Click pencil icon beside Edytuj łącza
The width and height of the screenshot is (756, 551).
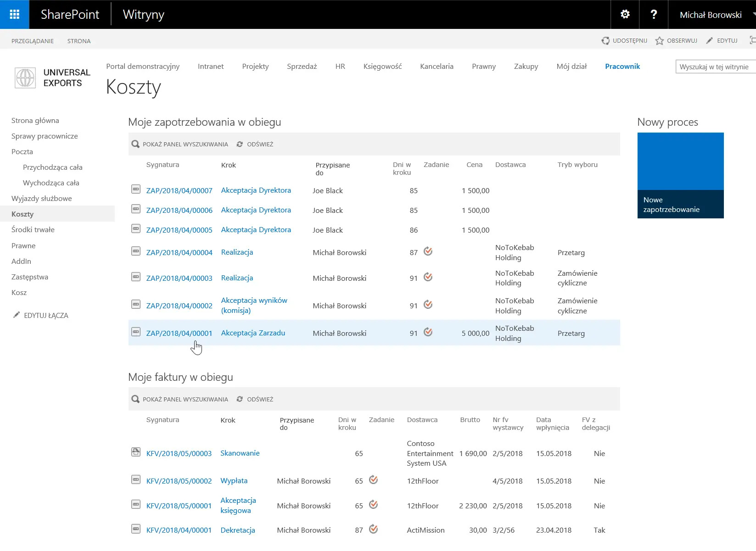click(17, 315)
